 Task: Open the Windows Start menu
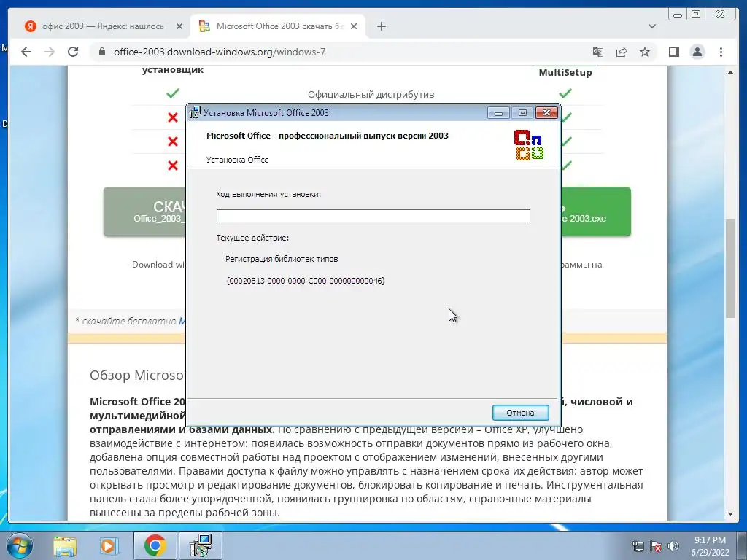click(19, 545)
